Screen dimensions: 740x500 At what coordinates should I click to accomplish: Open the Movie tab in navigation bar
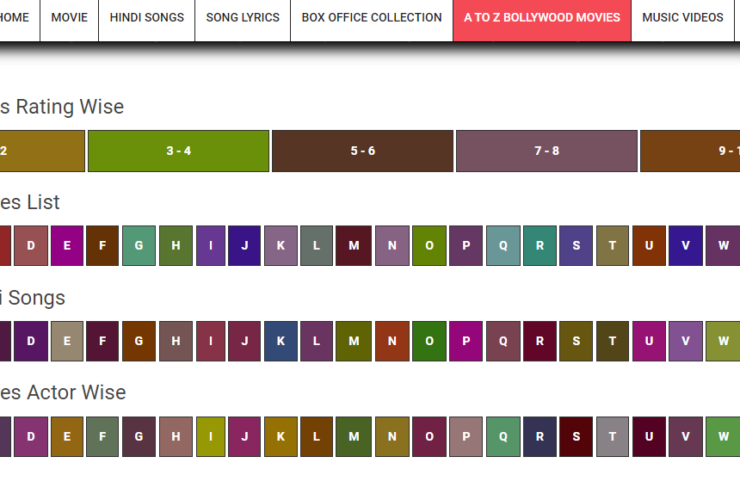click(69, 18)
